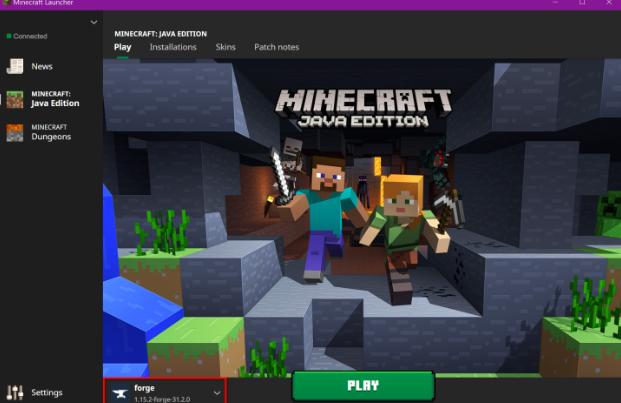621x403 pixels.
Task: Click the Settings sliders icon
Action: coord(15,392)
